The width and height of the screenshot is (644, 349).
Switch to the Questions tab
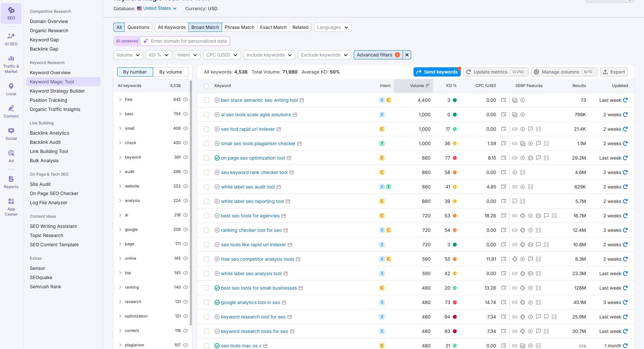coord(138,27)
